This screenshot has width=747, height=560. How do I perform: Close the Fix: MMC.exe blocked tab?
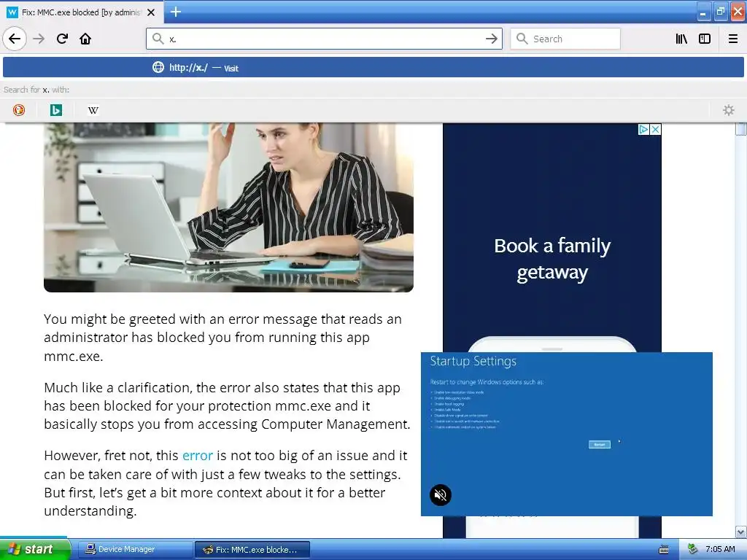(151, 12)
